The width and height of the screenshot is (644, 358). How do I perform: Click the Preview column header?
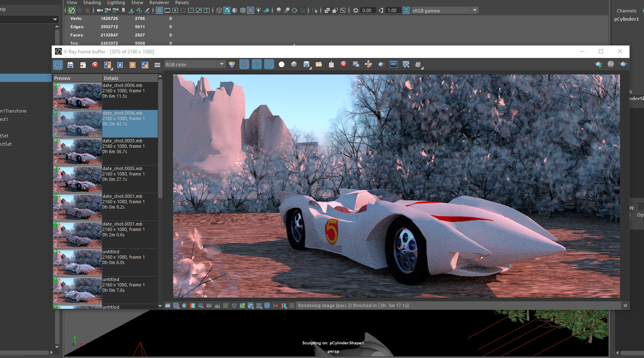77,78
